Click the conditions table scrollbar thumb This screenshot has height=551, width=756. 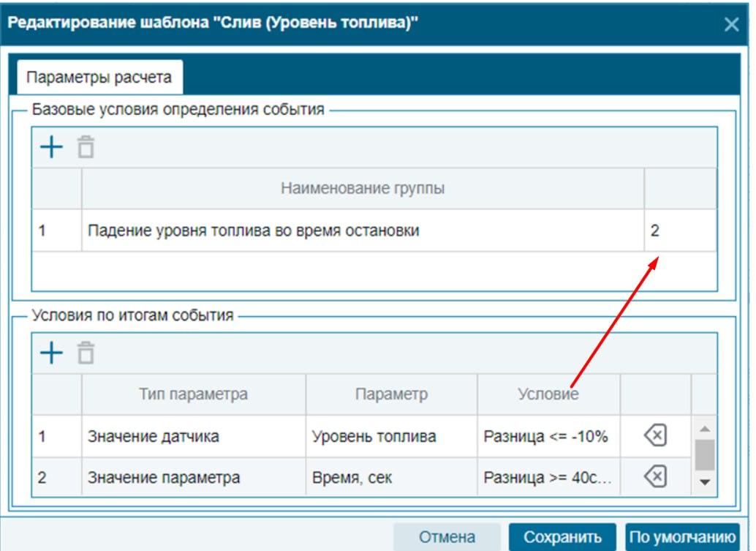(704, 454)
